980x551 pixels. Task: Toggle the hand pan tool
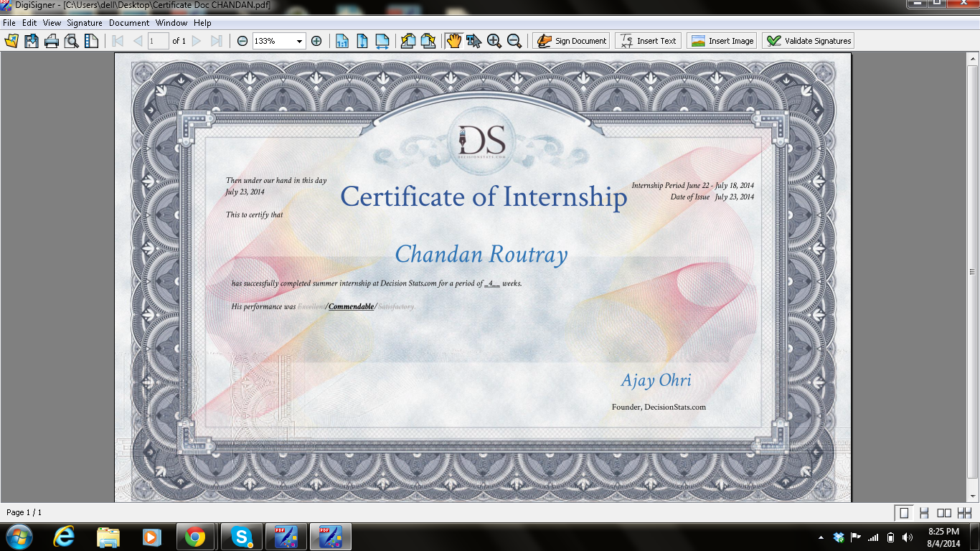click(x=453, y=41)
